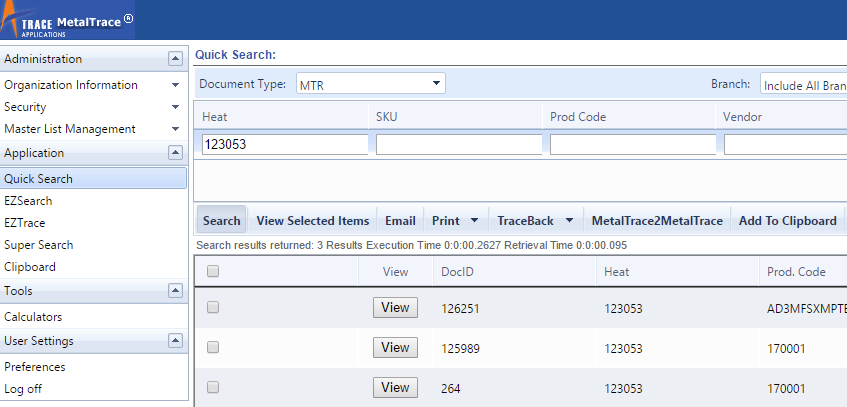Open EZTrace in sidebar

tap(24, 223)
